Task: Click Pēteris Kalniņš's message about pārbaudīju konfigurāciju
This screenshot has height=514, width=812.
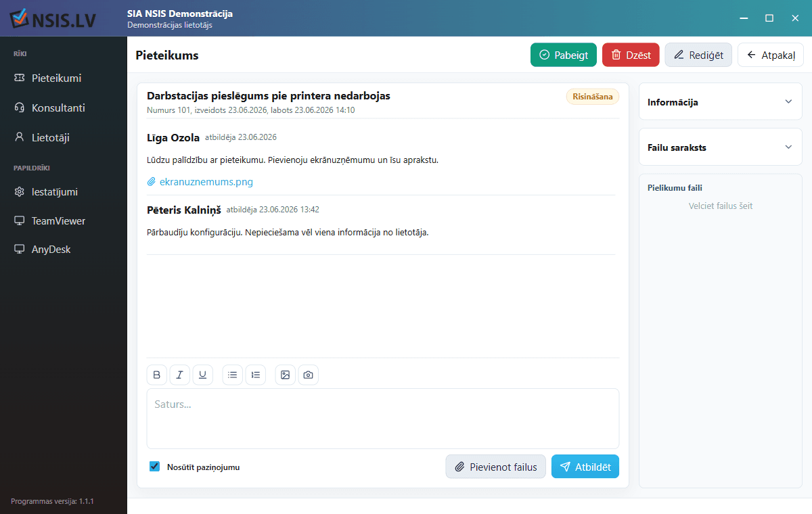Action: [x=288, y=233]
